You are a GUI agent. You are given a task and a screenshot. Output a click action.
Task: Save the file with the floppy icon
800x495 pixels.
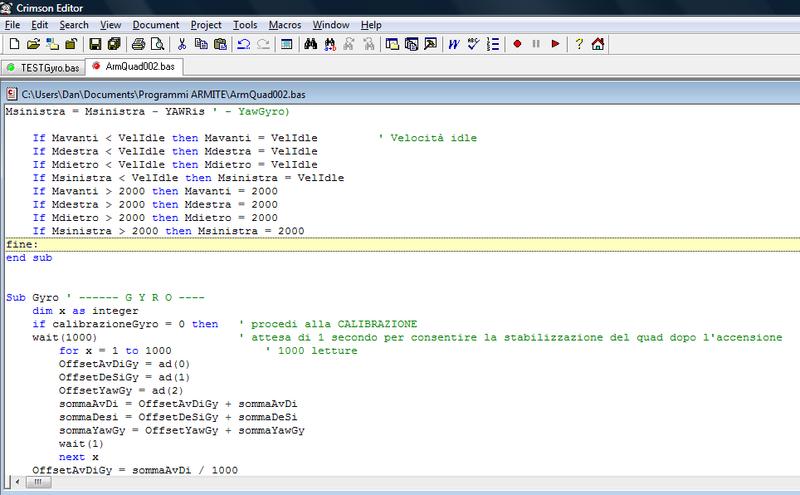(96, 44)
